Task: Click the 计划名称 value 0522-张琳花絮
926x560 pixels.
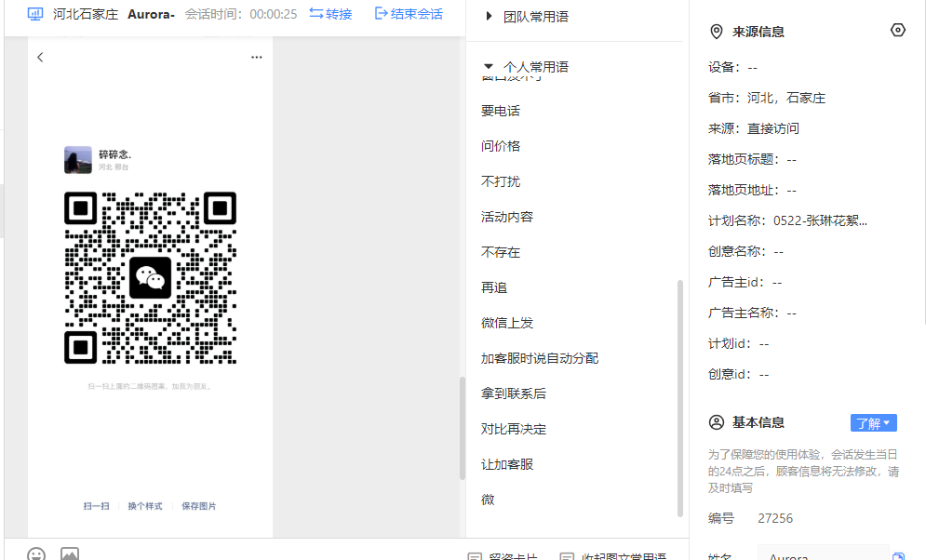Action: point(820,220)
